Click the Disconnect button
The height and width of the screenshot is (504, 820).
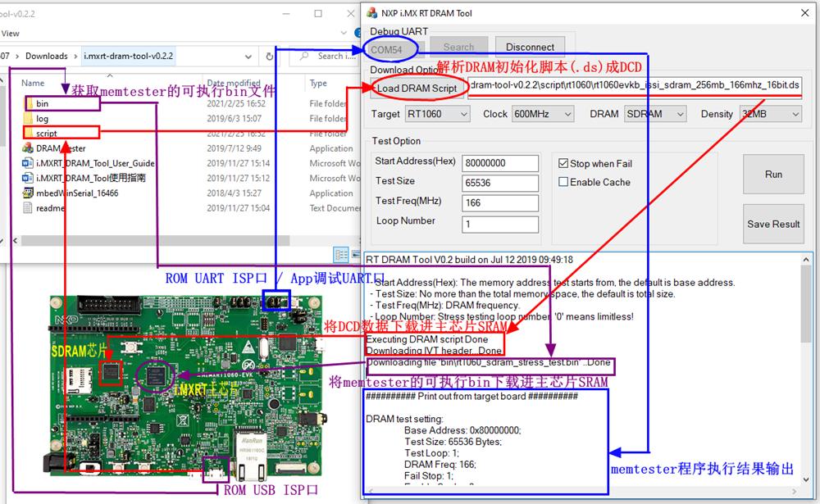(x=530, y=47)
